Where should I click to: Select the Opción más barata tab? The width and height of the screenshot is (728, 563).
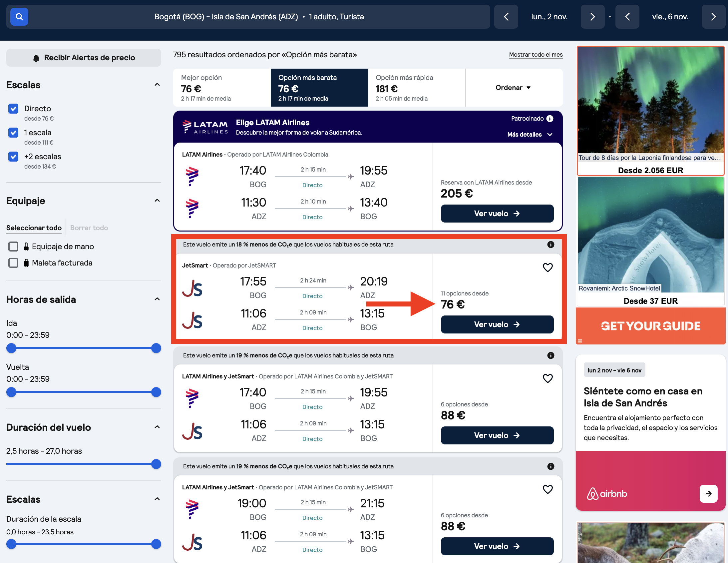[x=319, y=88]
